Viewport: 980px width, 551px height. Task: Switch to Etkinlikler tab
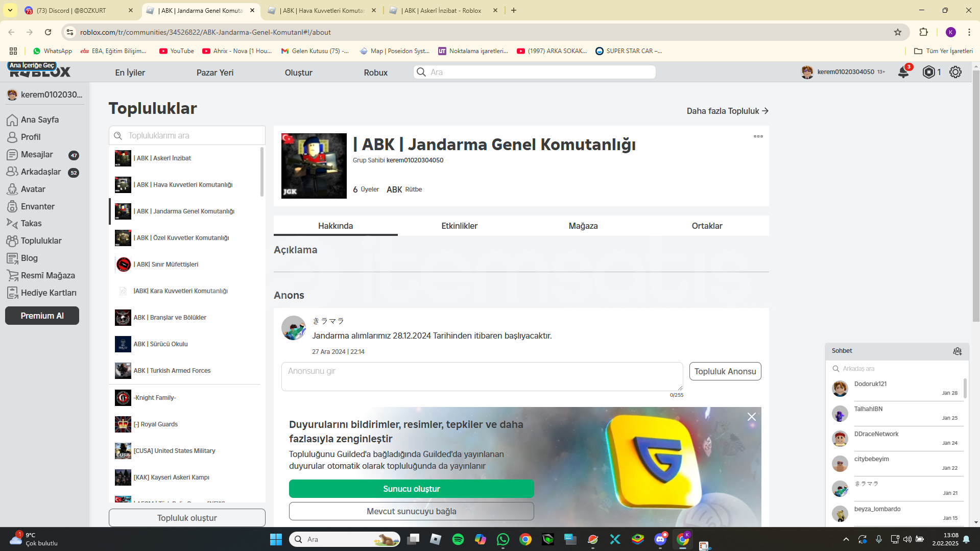tap(459, 226)
